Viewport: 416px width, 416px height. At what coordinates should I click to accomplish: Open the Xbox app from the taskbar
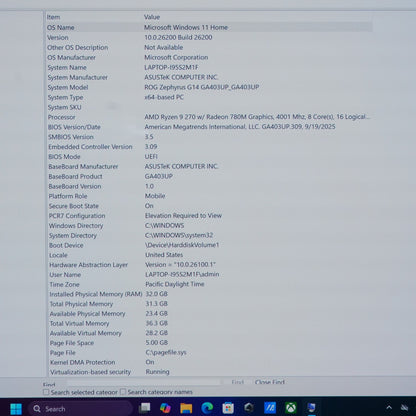[x=291, y=408]
